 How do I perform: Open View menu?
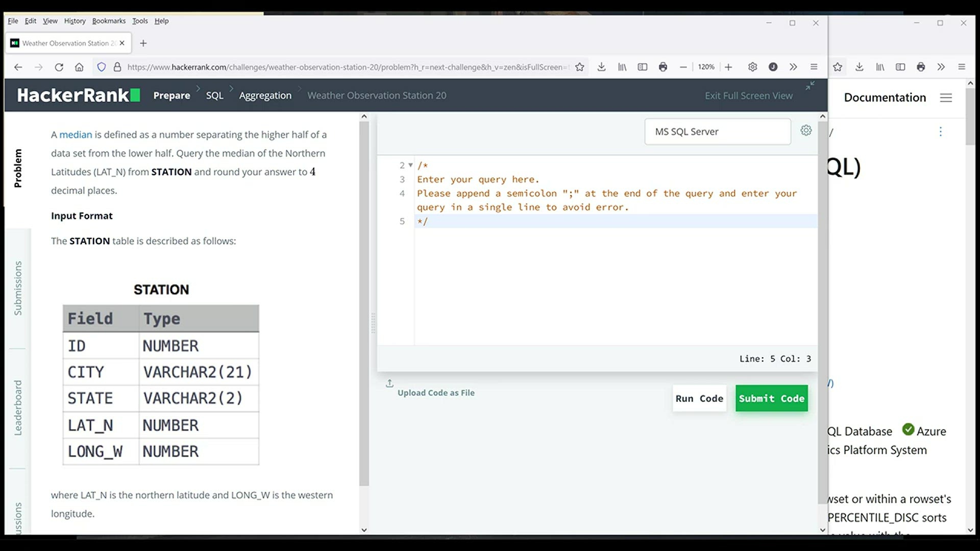coord(50,21)
